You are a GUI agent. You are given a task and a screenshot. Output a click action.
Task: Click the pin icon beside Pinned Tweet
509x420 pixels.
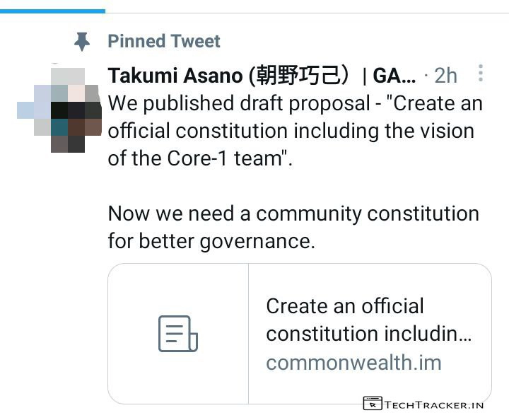(x=83, y=42)
